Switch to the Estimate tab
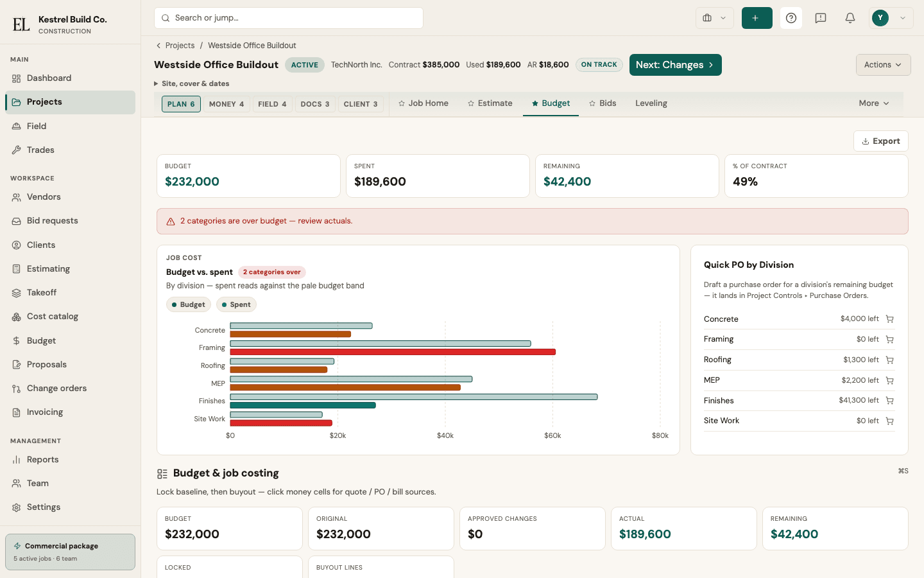The image size is (924, 578). [x=490, y=103]
